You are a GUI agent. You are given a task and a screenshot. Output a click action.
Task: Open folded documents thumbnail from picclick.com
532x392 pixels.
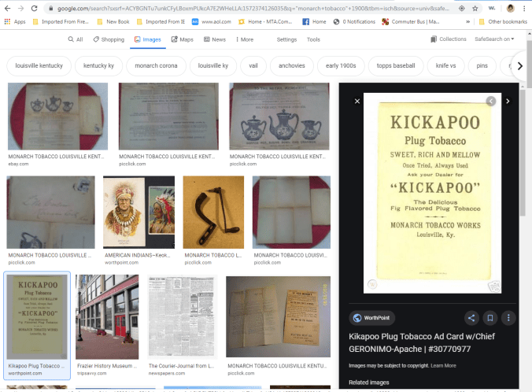coord(279,316)
